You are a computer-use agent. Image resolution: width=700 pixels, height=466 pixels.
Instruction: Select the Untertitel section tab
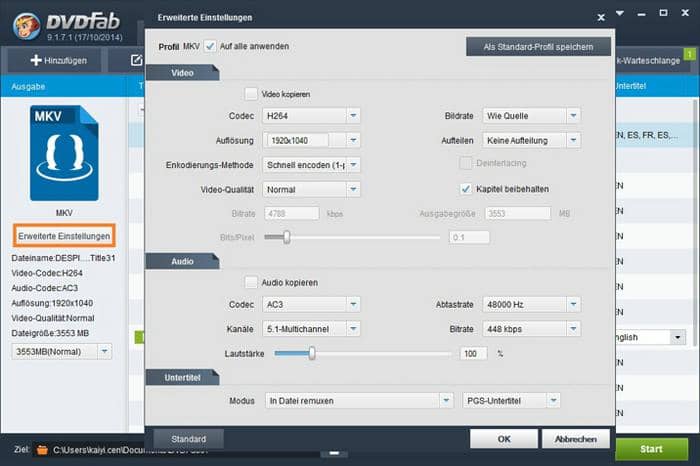(x=183, y=377)
